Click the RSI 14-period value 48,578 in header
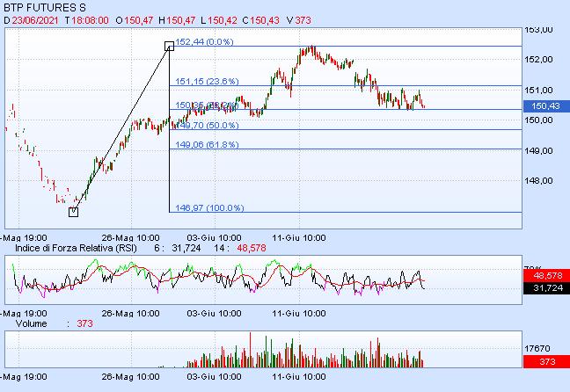 (x=252, y=248)
